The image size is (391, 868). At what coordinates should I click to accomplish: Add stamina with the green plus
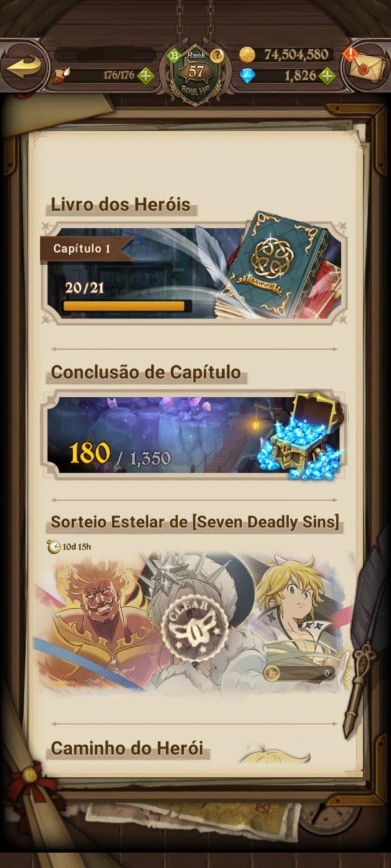click(146, 76)
